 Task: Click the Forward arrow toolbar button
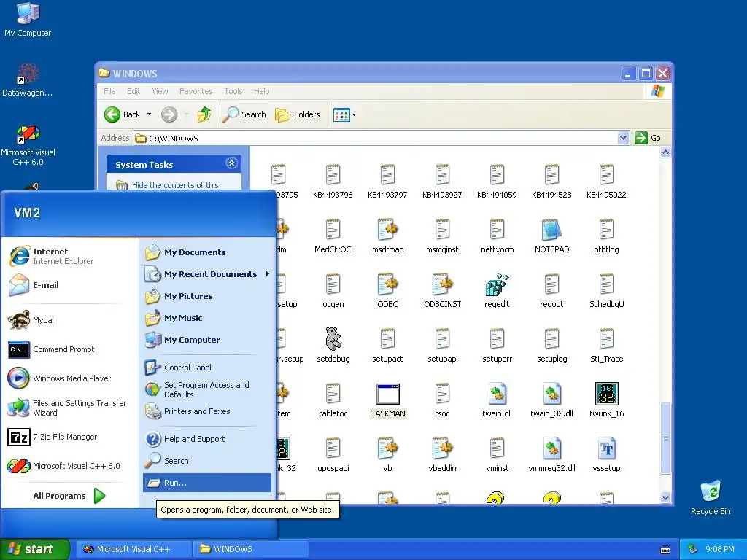pos(169,114)
